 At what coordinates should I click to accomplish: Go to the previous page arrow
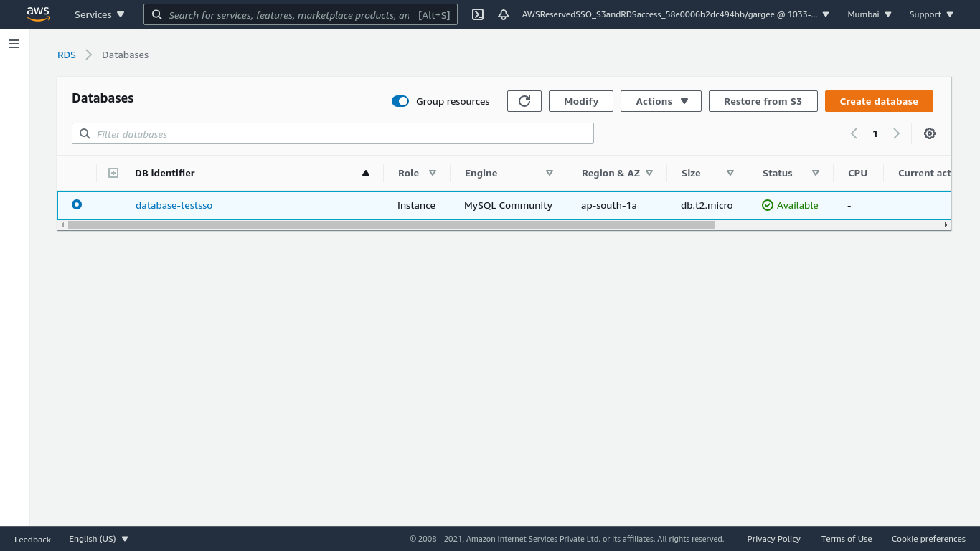point(854,133)
